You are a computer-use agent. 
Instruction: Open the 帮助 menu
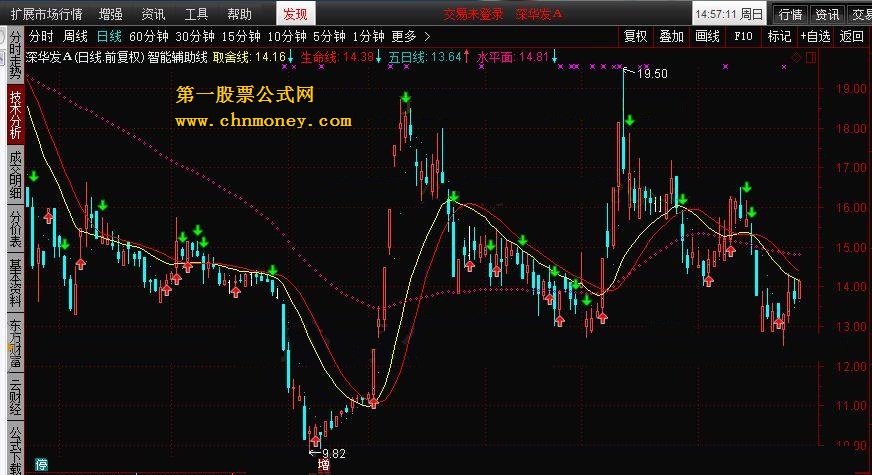[x=239, y=14]
